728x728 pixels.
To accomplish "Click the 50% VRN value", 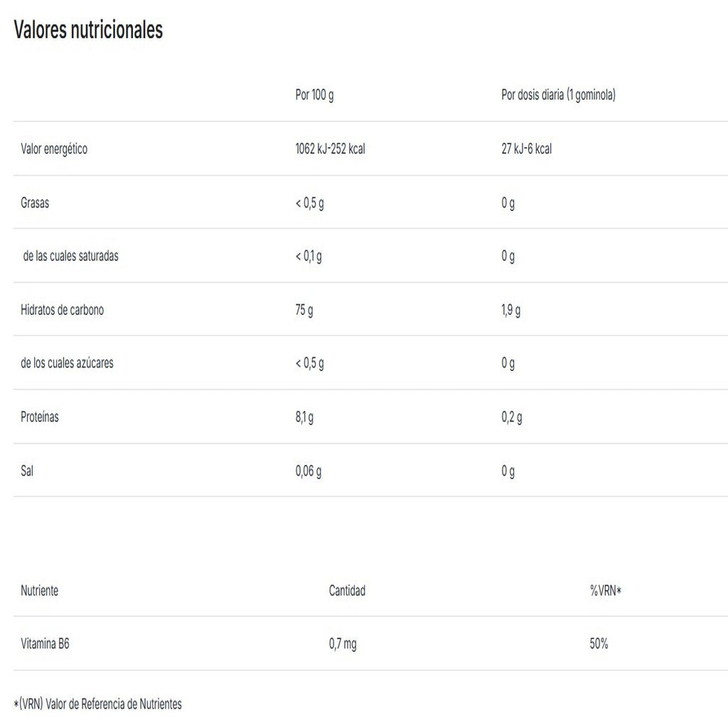I will (599, 643).
